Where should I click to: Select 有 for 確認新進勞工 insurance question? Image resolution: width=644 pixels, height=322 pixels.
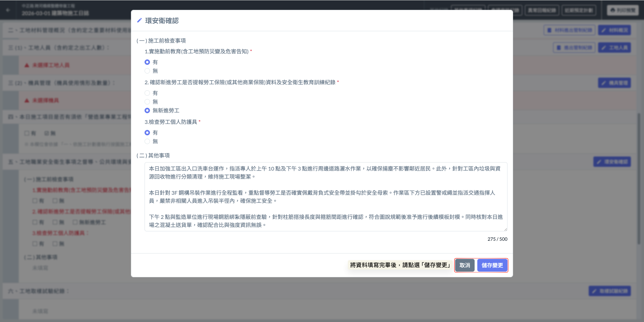[x=147, y=93]
